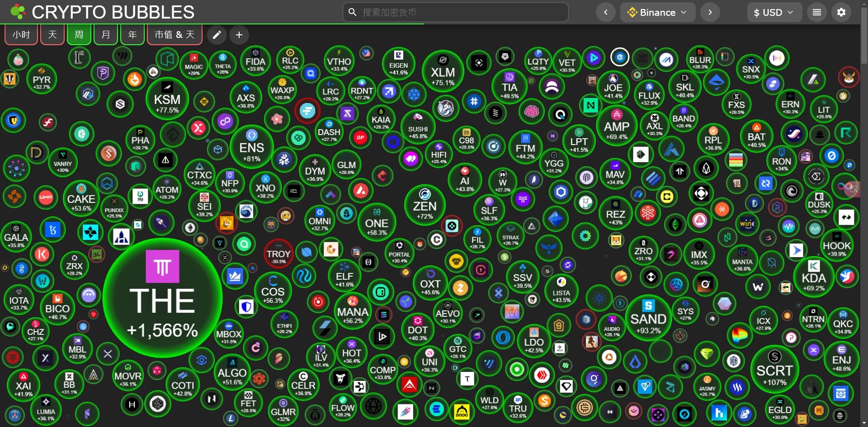Click the Crypto Bubbles logo icon
Image resolution: width=868 pixels, height=427 pixels.
point(18,12)
